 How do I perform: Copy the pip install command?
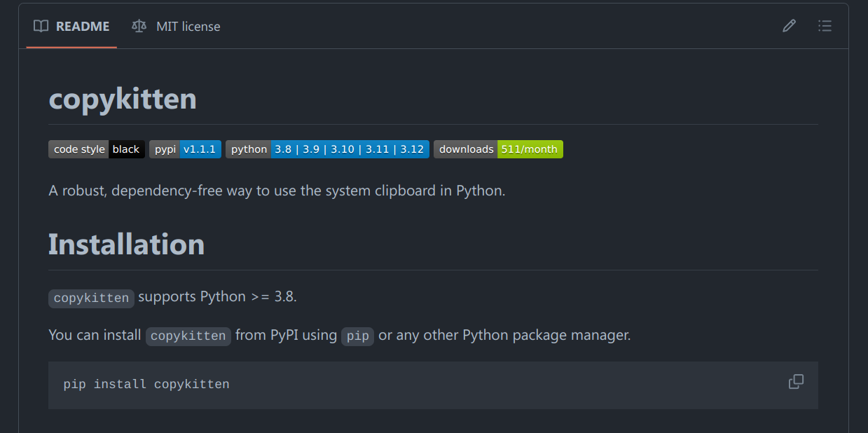pyautogui.click(x=796, y=382)
